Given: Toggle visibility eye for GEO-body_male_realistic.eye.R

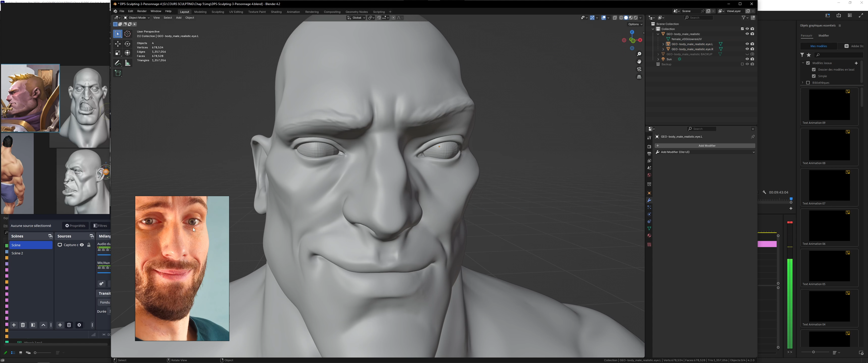Looking at the screenshot, I should 747,49.
